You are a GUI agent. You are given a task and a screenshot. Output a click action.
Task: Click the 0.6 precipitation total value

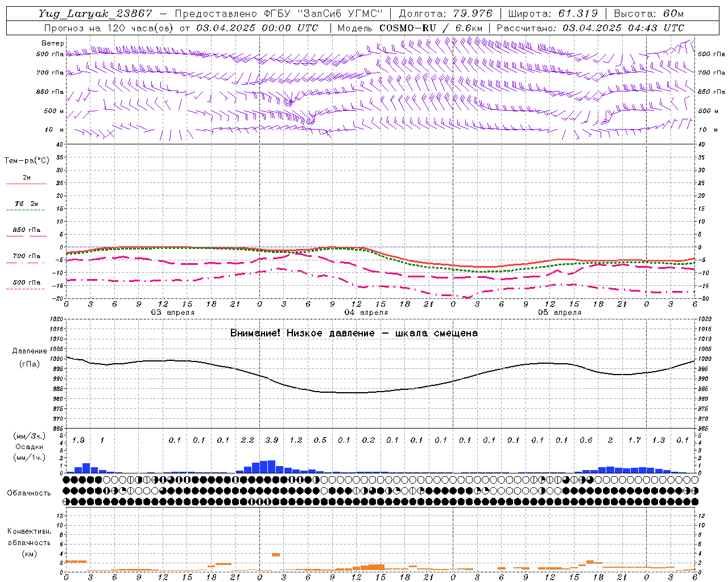coord(586,440)
